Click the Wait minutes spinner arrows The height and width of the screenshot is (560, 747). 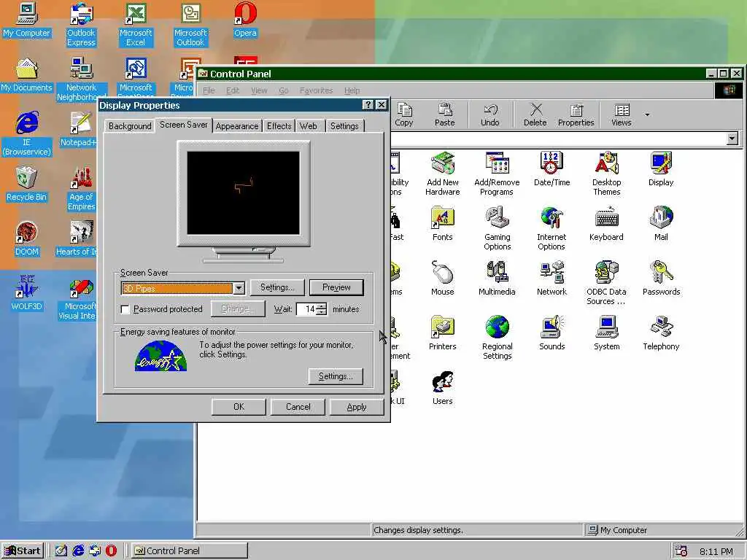[x=322, y=309]
